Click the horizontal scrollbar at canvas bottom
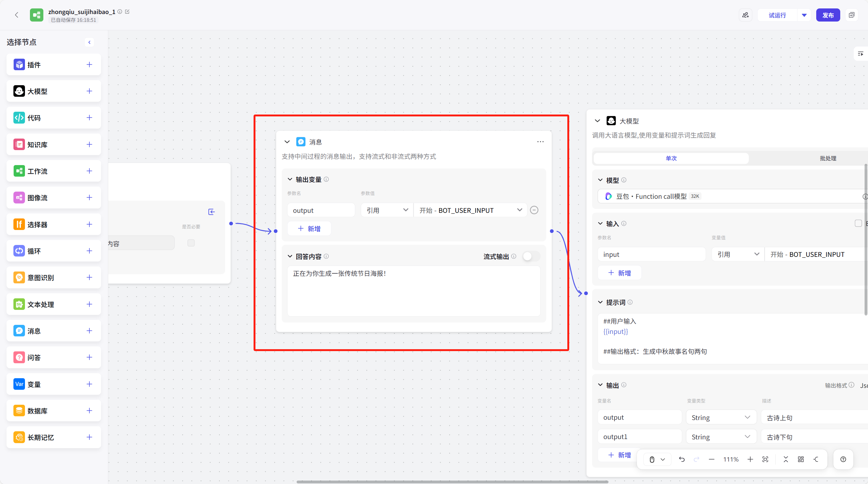Viewport: 868px width, 484px height. (452, 482)
